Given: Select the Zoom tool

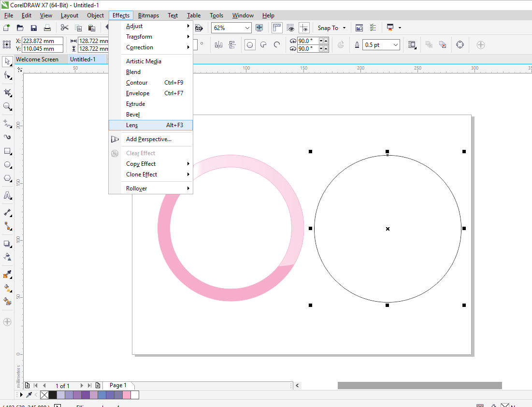Looking at the screenshot, I should (7, 107).
